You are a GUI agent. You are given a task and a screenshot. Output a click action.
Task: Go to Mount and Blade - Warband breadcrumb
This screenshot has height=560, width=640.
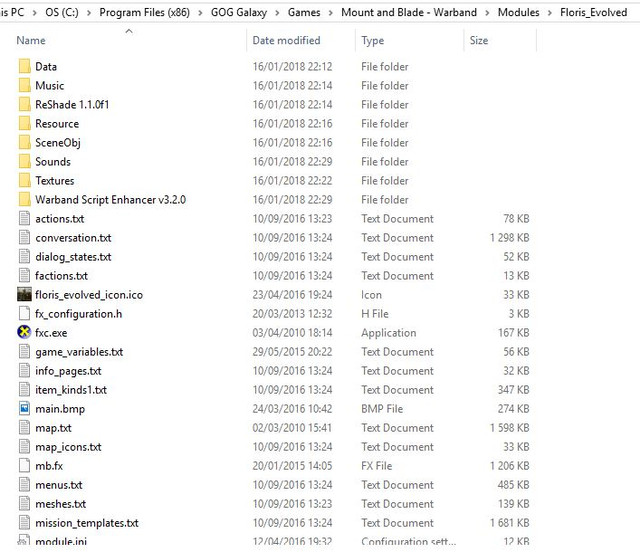(409, 13)
